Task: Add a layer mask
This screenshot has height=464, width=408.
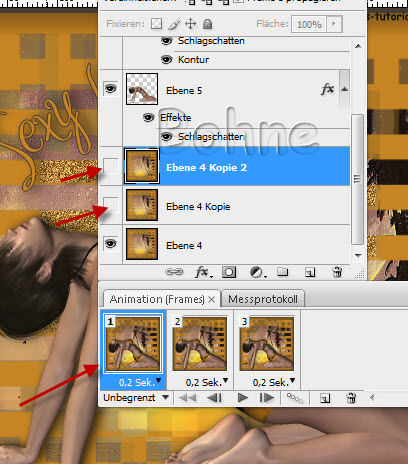Action: pos(229,272)
